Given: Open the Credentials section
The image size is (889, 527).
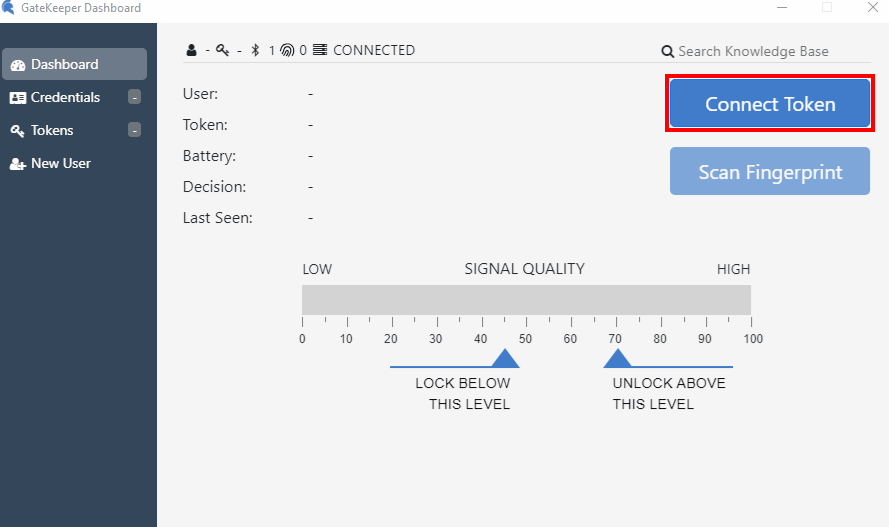Looking at the screenshot, I should tap(66, 97).
